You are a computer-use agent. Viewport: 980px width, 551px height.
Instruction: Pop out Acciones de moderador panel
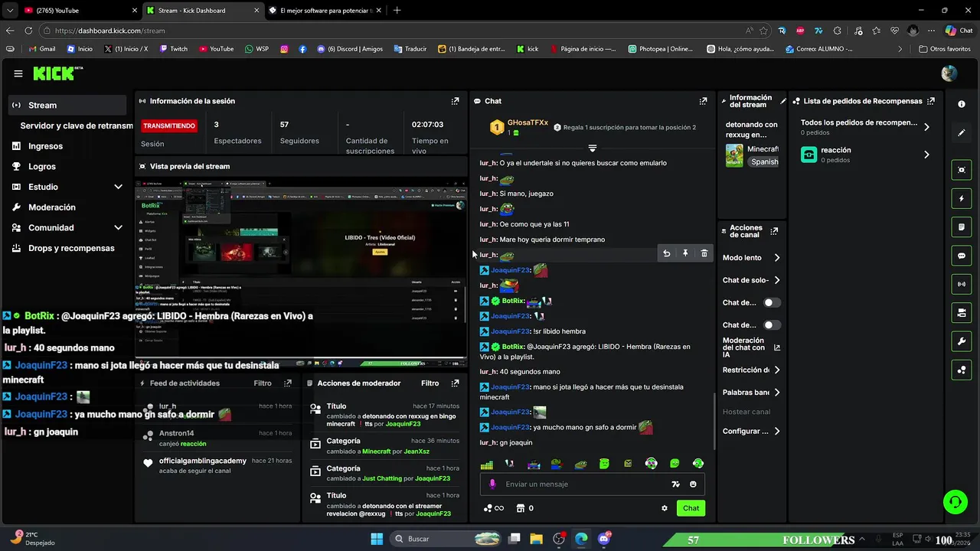455,383
